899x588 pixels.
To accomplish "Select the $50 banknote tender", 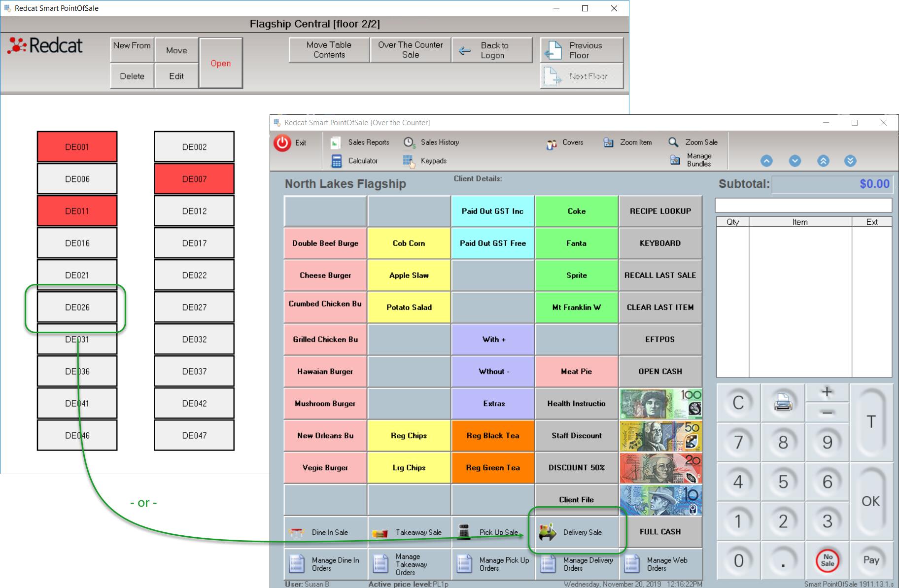I will [x=660, y=436].
